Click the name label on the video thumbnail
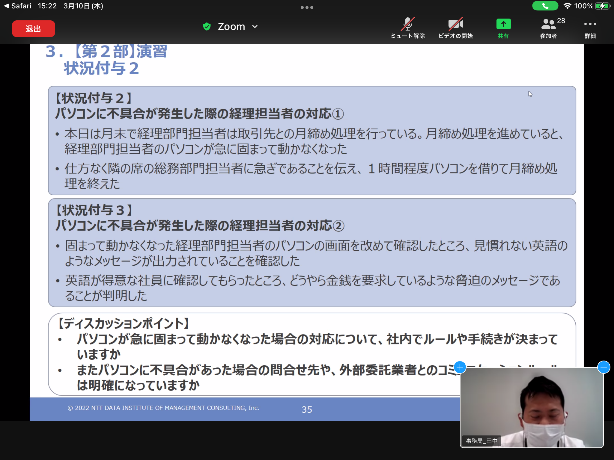The width and height of the screenshot is (614, 460). pyautogui.click(x=481, y=441)
